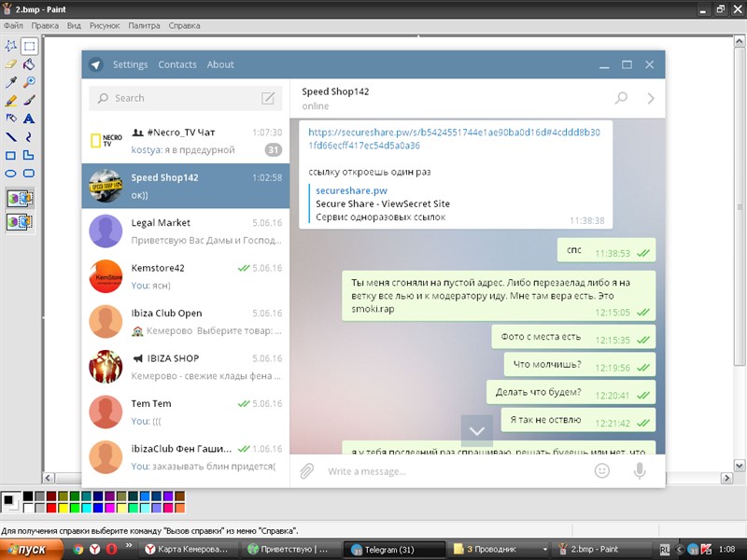This screenshot has width=747, height=560.
Task: Select the Free-Form Select tool in Paint
Action: point(11,46)
